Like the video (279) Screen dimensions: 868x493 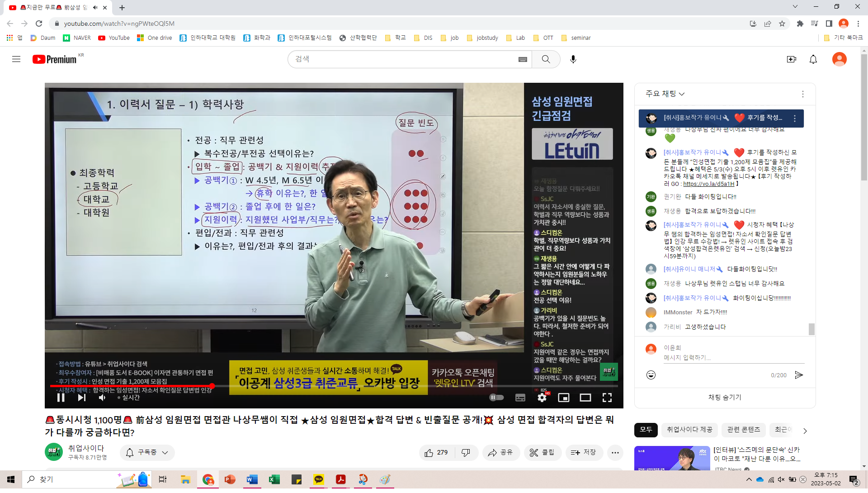coord(436,453)
